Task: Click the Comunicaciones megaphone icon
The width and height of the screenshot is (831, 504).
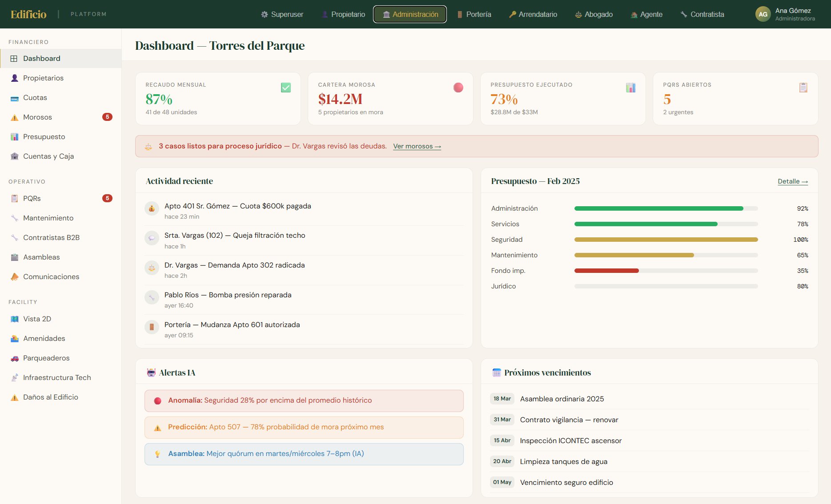Action: click(14, 277)
